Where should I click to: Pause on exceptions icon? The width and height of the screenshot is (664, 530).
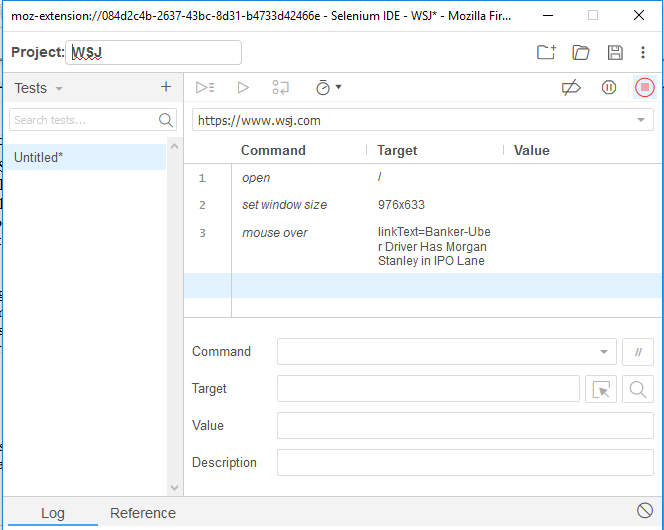click(x=609, y=88)
